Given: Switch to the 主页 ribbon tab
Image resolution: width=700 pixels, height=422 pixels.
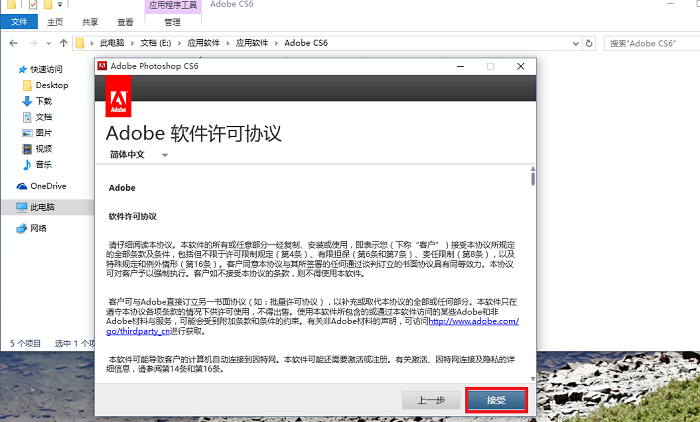Looking at the screenshot, I should pyautogui.click(x=55, y=22).
